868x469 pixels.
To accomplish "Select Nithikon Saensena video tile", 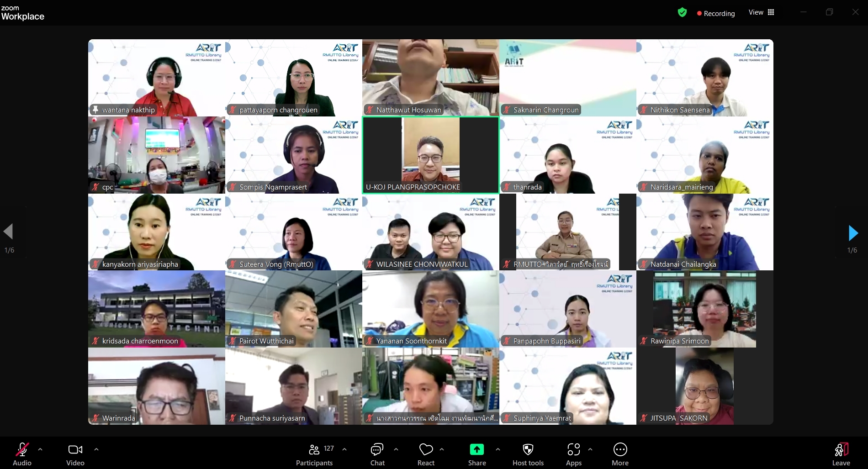I will pos(705,78).
